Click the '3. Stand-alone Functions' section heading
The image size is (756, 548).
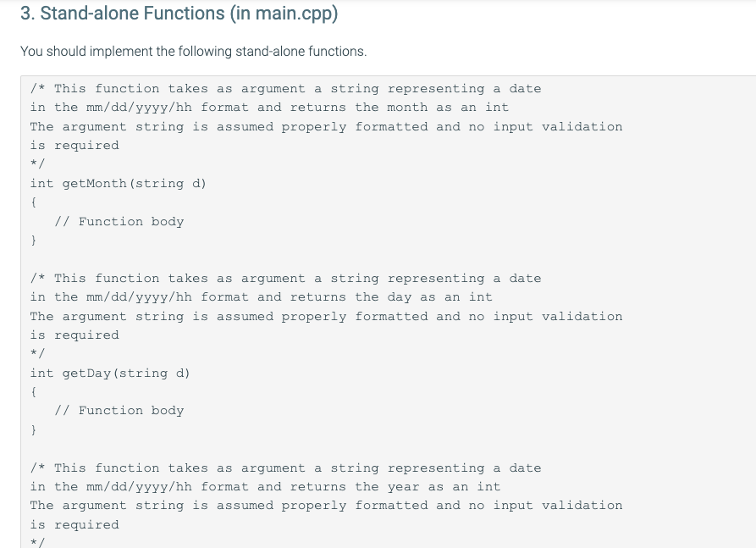point(179,14)
